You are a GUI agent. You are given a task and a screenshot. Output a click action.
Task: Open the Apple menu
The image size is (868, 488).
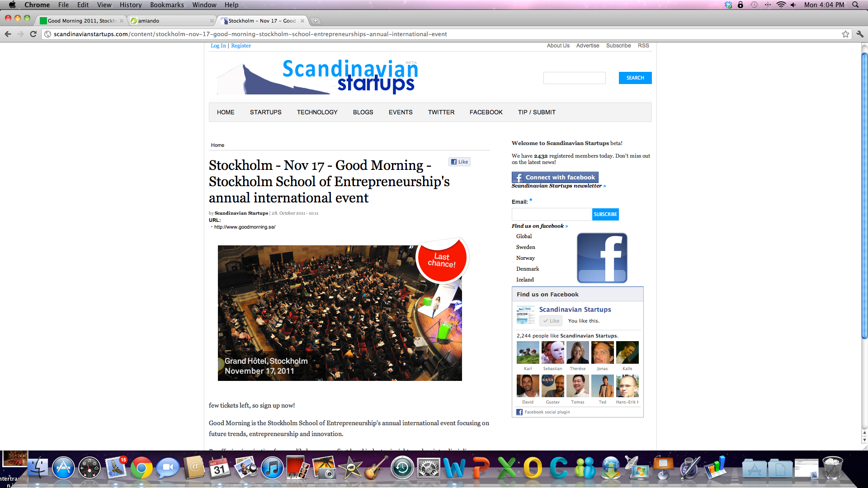coord(12,5)
